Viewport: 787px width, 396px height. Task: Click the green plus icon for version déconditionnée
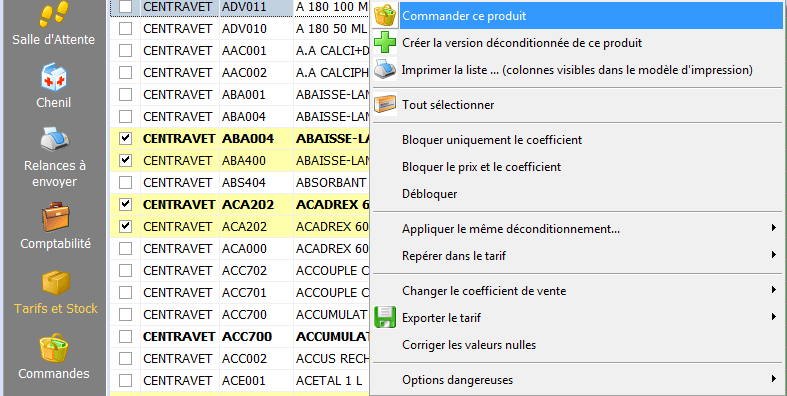point(385,43)
